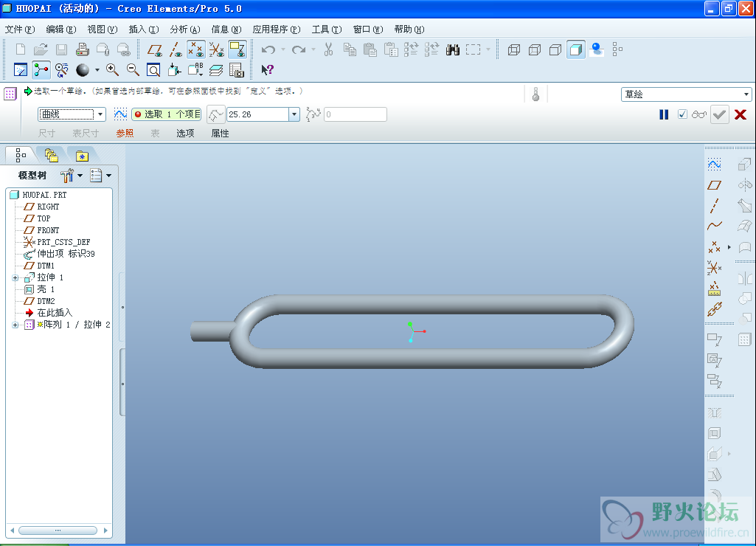The image size is (756, 546).
Task: Open the 25.26 value dropdown arrow
Action: [x=294, y=114]
